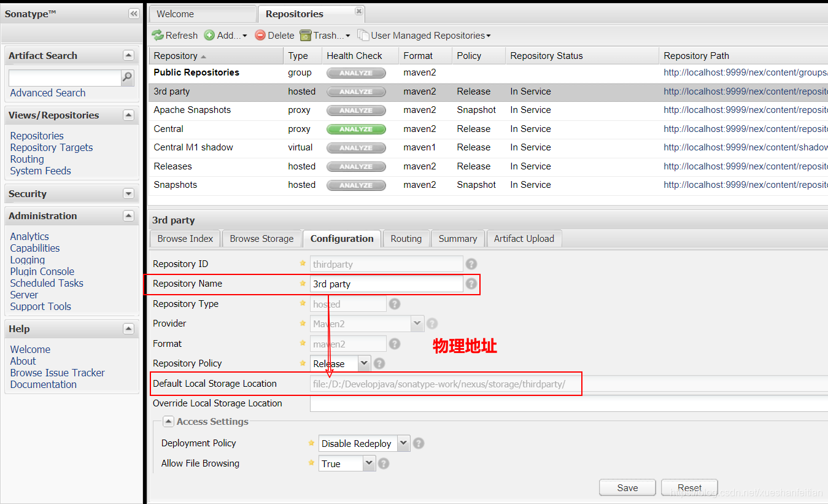The width and height of the screenshot is (828, 504).
Task: Open Scheduled Tasks in Administration
Action: (47, 283)
